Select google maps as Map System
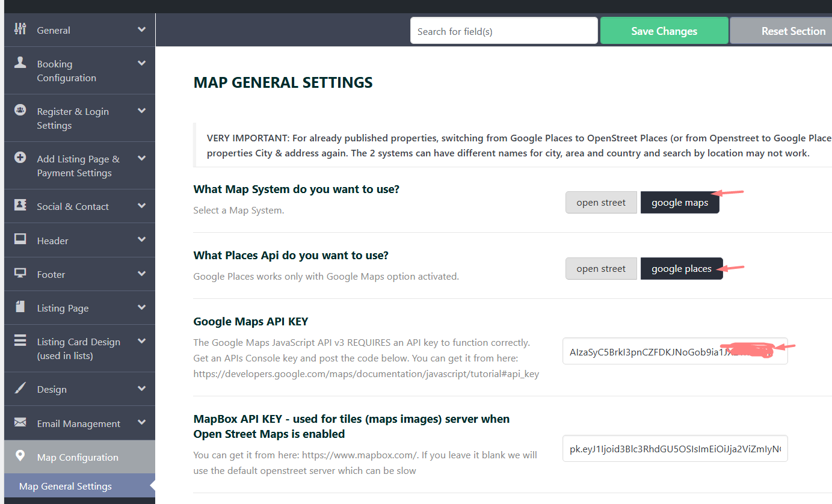Screen dimensions: 832x504 pos(679,203)
